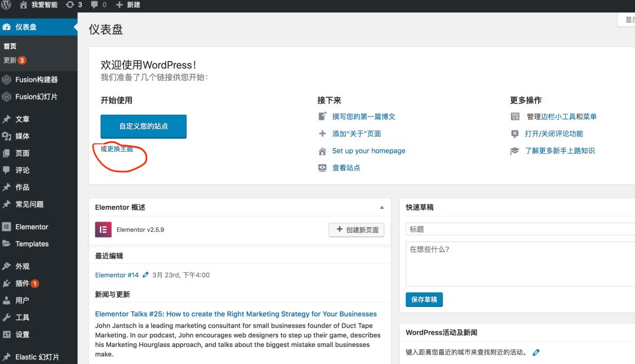Click the 插件 plugin icon
Screen dimensions: 635x364
click(x=6, y=283)
